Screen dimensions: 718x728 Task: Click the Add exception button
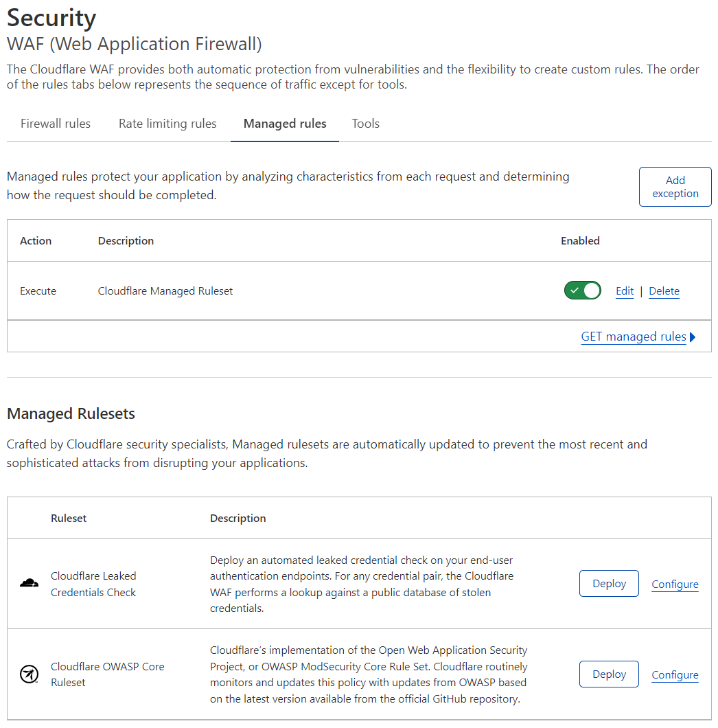pyautogui.click(x=675, y=186)
